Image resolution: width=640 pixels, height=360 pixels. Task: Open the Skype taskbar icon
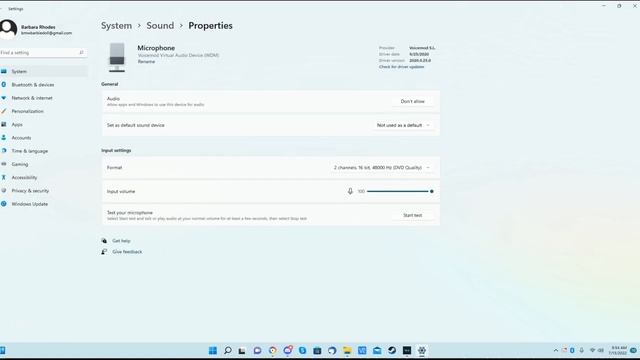tap(302, 350)
